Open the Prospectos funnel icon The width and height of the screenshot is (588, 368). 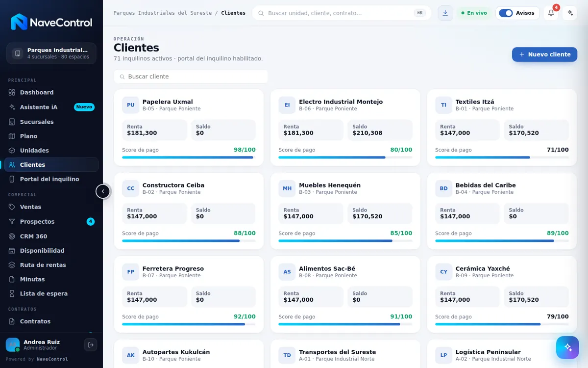pos(12,222)
